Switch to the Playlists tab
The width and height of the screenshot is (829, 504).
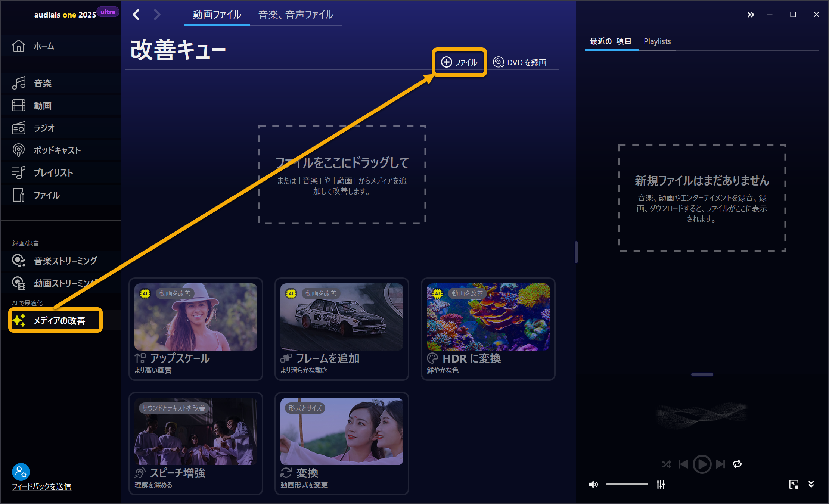[657, 41]
